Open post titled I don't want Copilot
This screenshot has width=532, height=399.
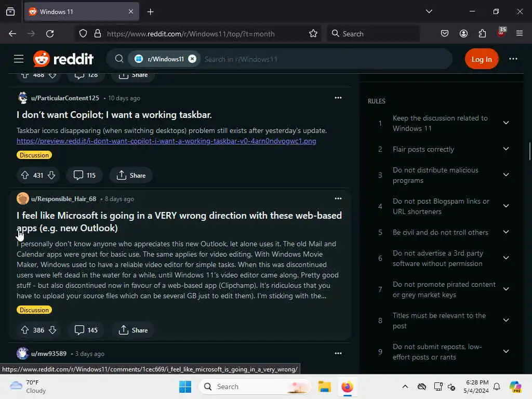coord(114,115)
